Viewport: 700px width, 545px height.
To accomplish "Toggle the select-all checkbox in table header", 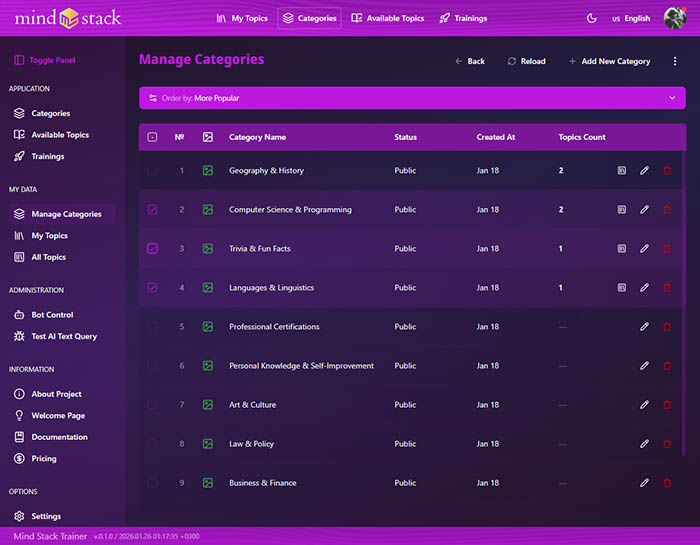I will (x=152, y=137).
